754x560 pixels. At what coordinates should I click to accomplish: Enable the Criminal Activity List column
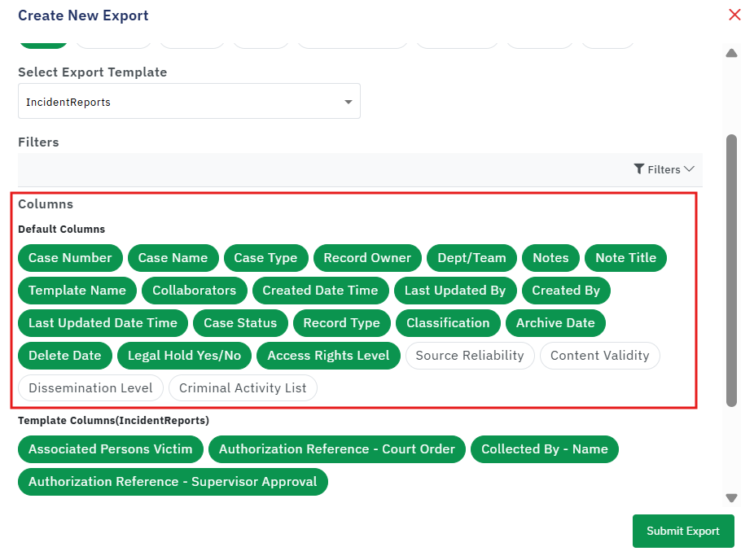243,388
